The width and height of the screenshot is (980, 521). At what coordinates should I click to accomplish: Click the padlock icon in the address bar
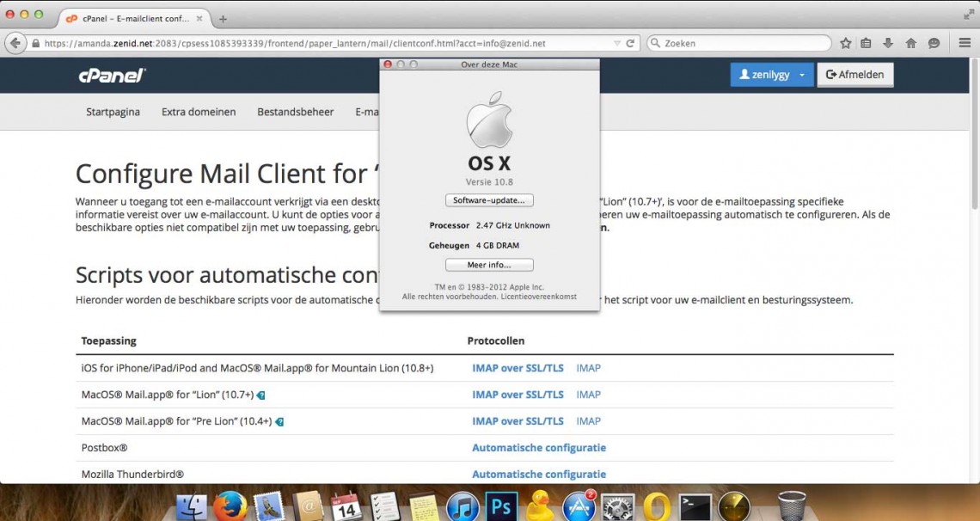click(35, 44)
